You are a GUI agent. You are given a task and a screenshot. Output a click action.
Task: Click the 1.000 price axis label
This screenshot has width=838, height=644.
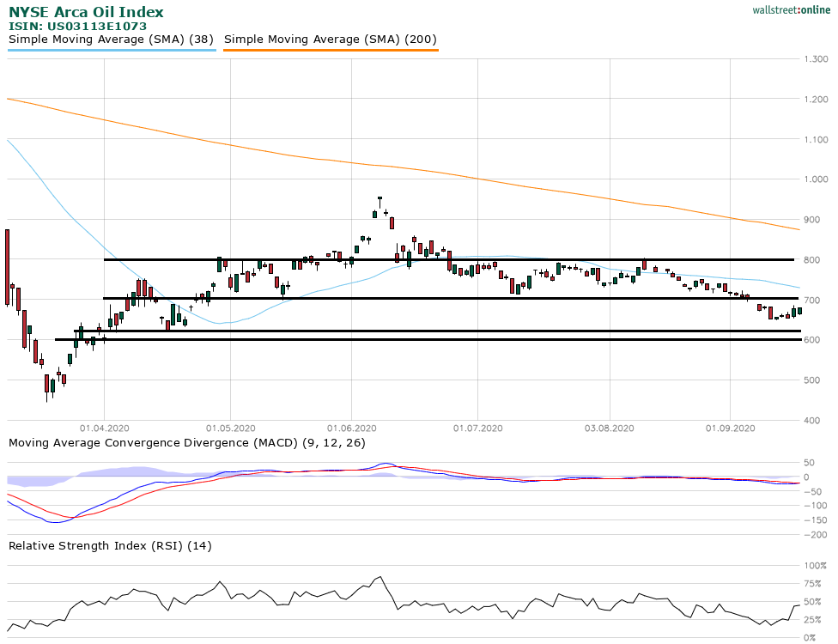tap(815, 179)
